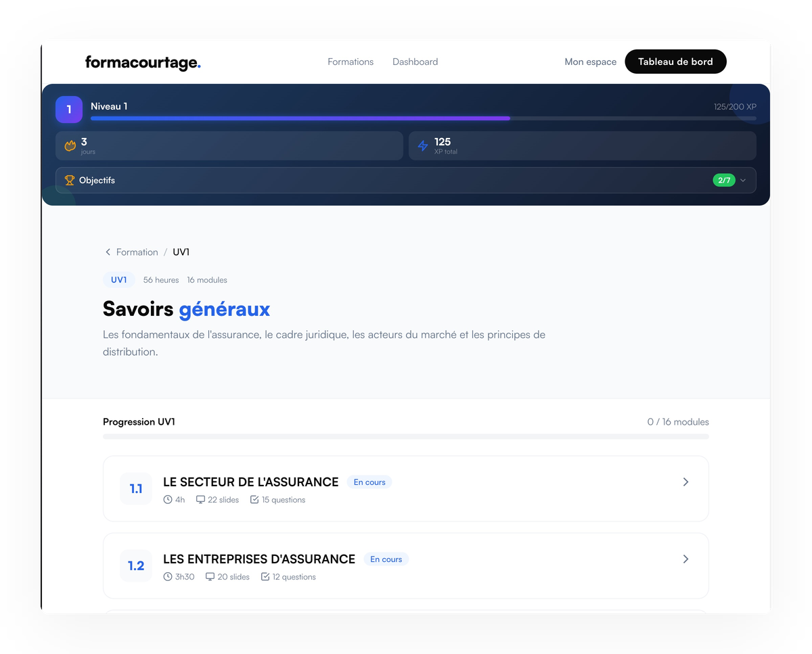Click the checkbox icon beside 15 questions
Image resolution: width=812 pixels, height=654 pixels.
(254, 500)
